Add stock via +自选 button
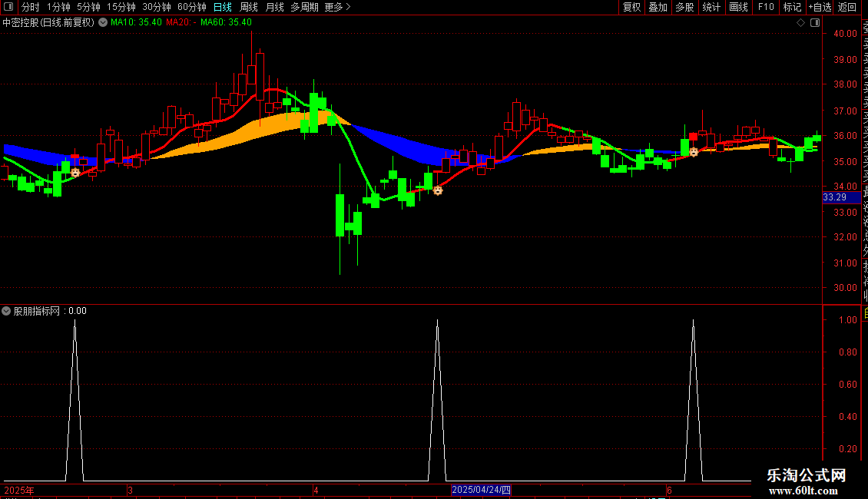Screen dimensions: 868x499 [x=820, y=7]
